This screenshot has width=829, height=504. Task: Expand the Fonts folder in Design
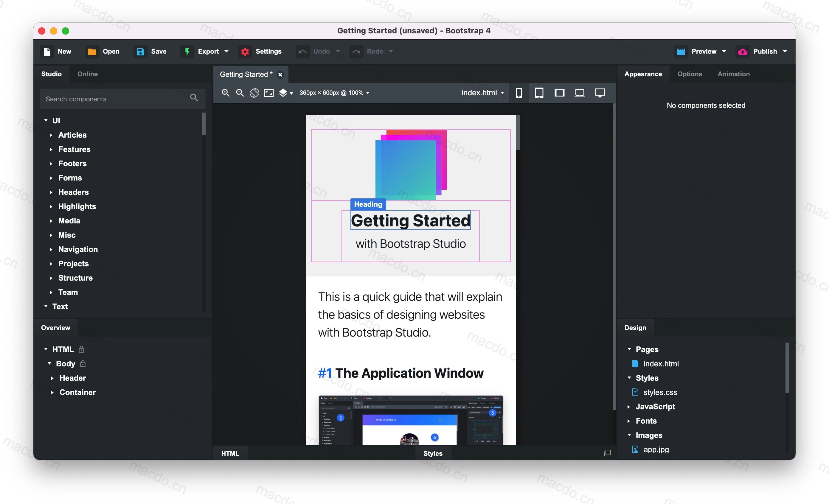[628, 421]
